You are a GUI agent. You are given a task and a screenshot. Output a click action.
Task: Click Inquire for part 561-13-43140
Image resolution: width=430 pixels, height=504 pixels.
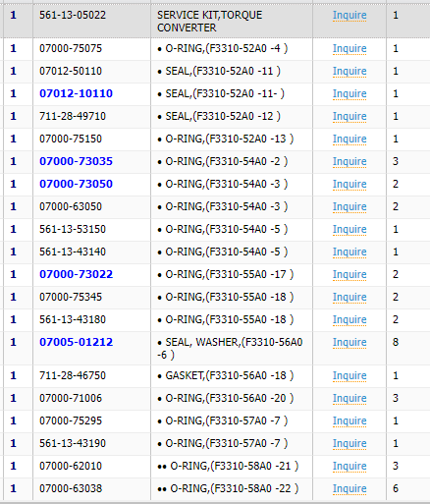349,252
